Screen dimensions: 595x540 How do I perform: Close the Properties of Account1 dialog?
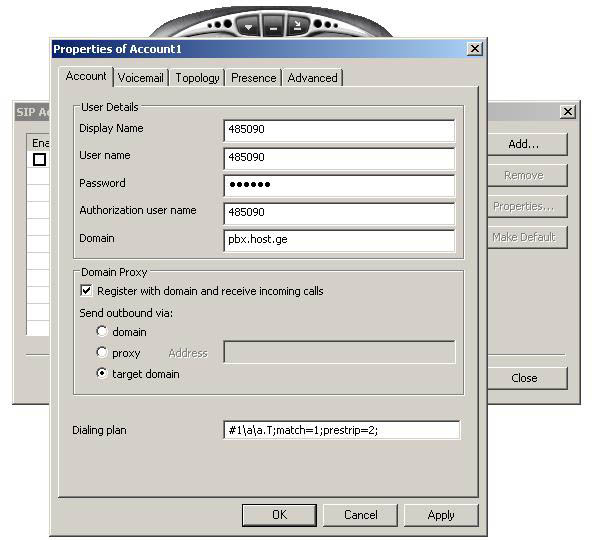tap(475, 49)
